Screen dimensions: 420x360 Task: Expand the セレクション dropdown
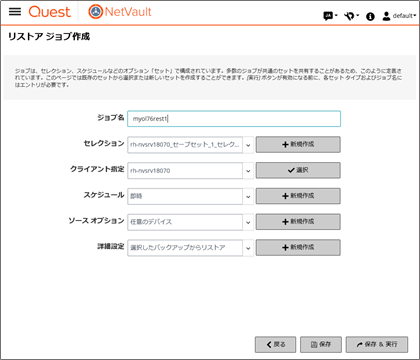point(248,145)
